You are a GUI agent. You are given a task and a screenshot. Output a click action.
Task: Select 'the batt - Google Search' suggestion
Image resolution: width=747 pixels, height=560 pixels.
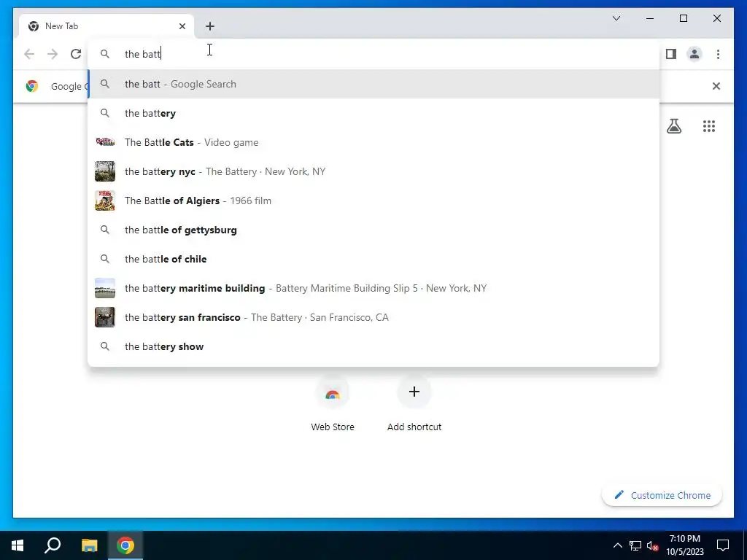373,84
